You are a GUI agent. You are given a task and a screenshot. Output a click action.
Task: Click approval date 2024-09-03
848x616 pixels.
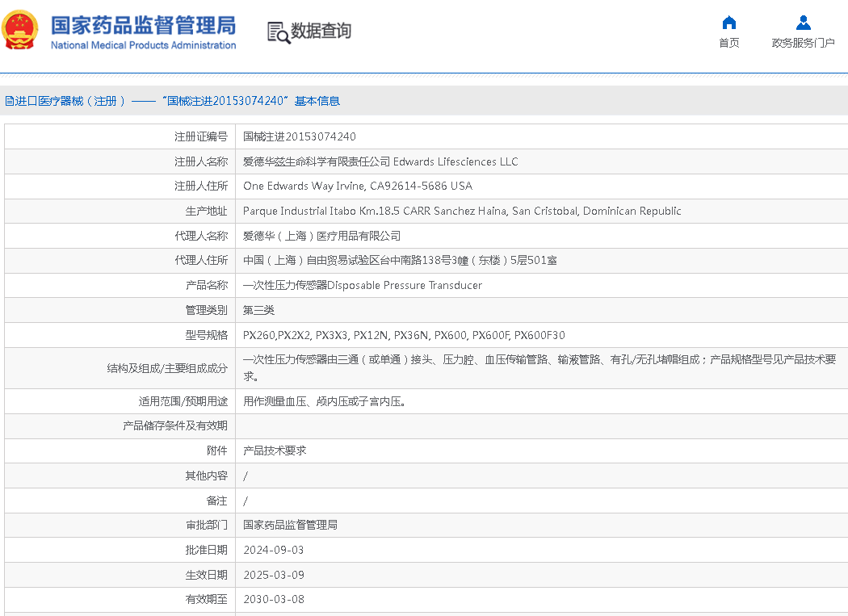click(x=274, y=550)
